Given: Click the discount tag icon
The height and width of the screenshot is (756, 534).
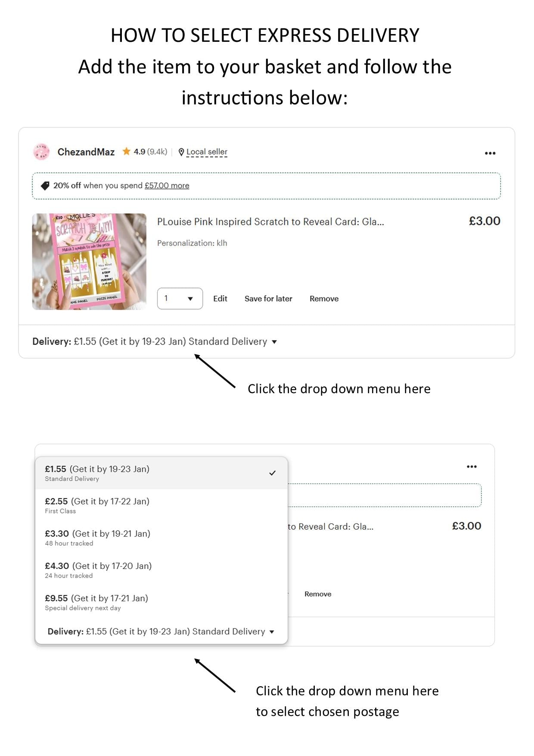Looking at the screenshot, I should (45, 186).
